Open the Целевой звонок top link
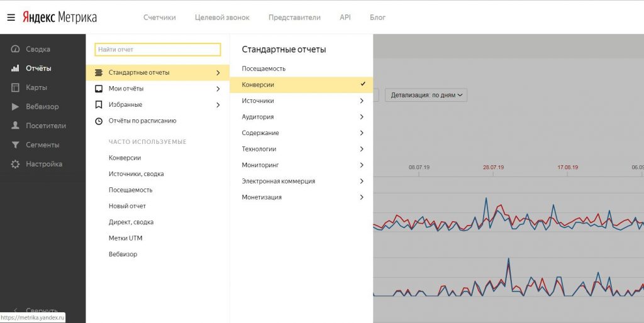The image size is (644, 323). (x=222, y=18)
